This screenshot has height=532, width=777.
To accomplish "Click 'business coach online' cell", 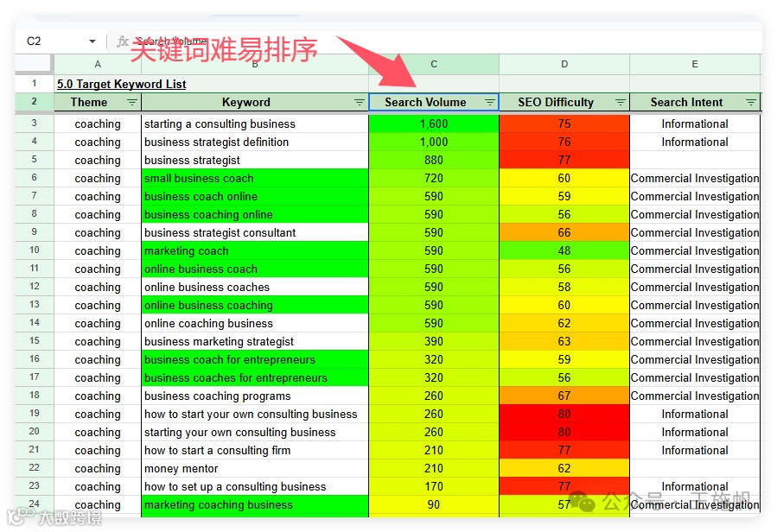I will (255, 197).
